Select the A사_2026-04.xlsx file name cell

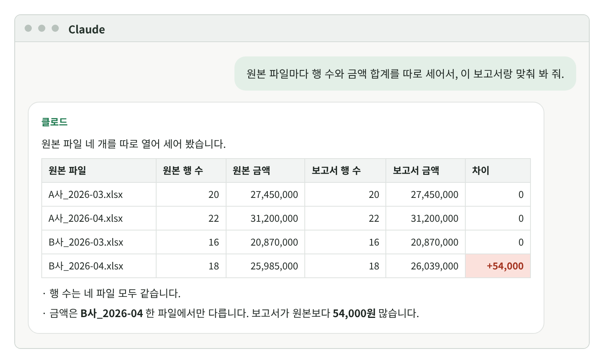point(99,218)
